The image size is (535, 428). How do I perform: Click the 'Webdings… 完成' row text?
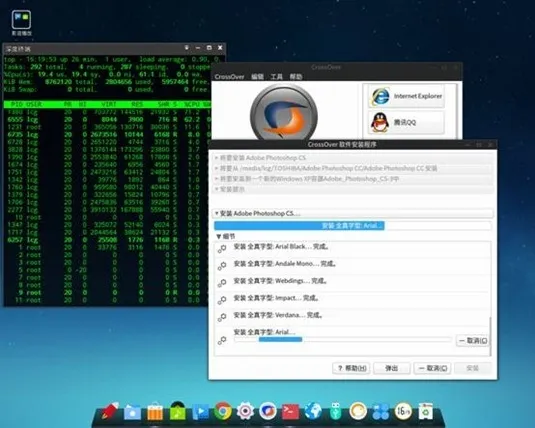pos(280,281)
